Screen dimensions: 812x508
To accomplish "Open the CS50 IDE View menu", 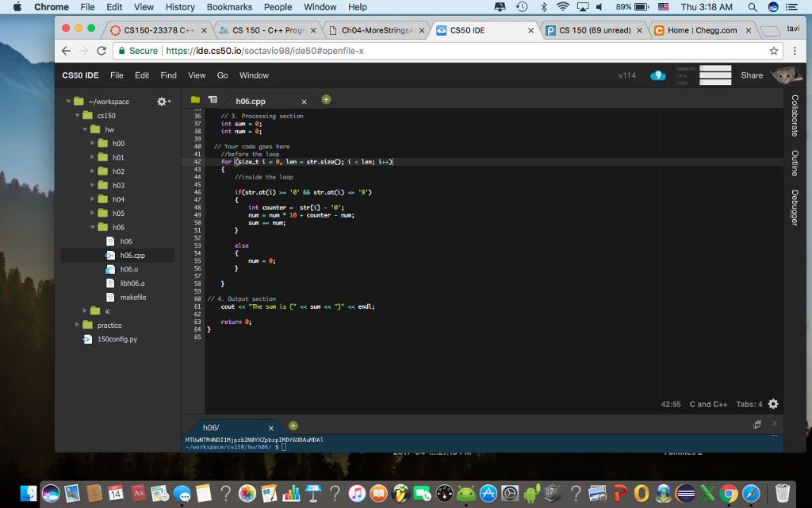I will pyautogui.click(x=197, y=75).
